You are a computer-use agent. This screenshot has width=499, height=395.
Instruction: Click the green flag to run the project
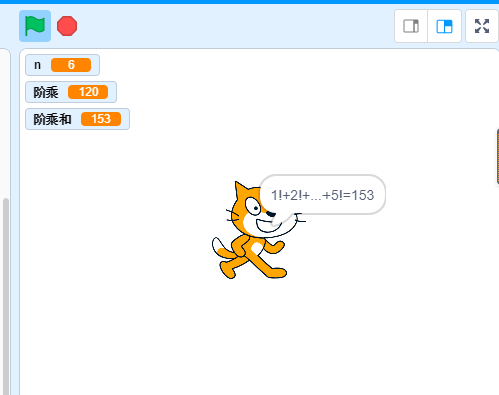click(35, 26)
